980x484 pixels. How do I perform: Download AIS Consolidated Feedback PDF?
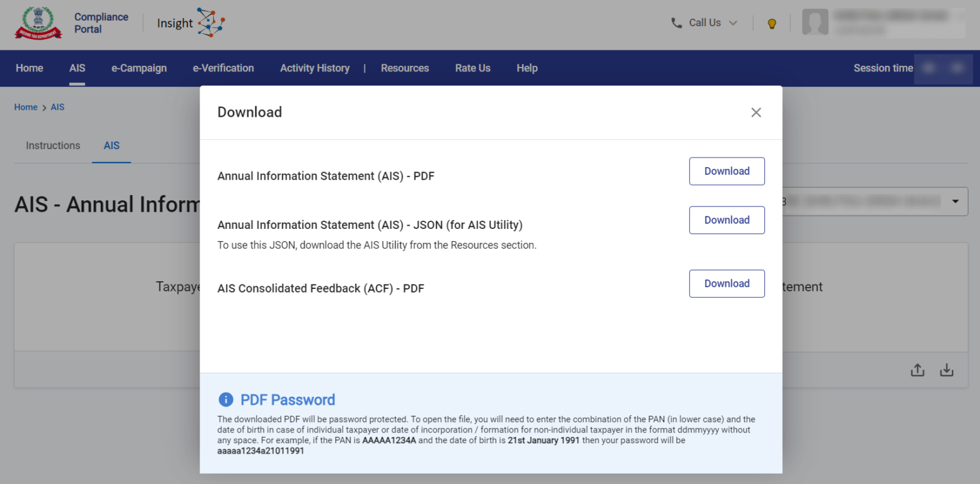727,284
